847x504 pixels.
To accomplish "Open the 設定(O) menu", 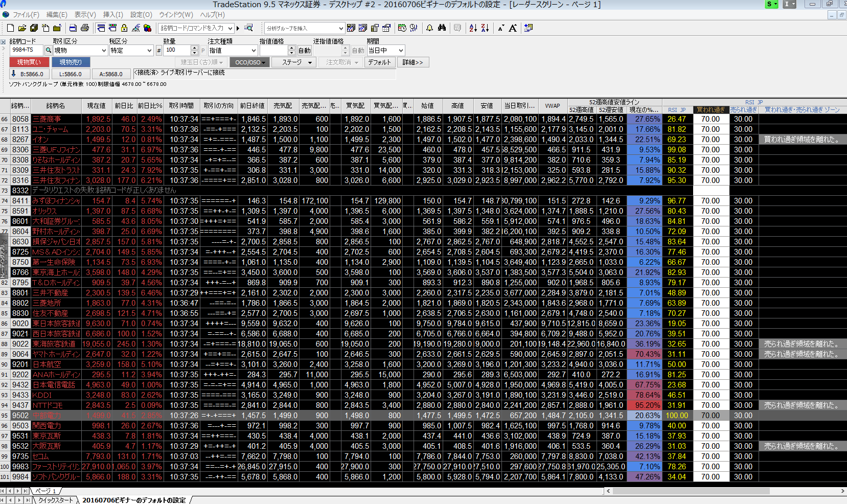I will (141, 15).
